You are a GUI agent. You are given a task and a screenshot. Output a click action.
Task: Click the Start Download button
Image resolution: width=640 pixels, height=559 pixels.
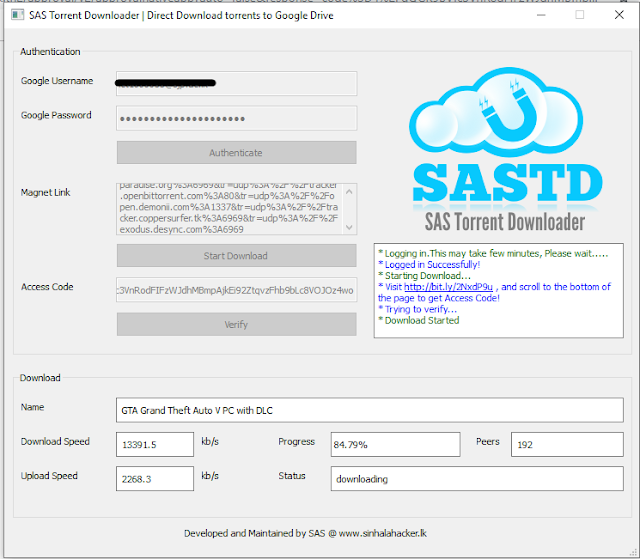point(236,256)
